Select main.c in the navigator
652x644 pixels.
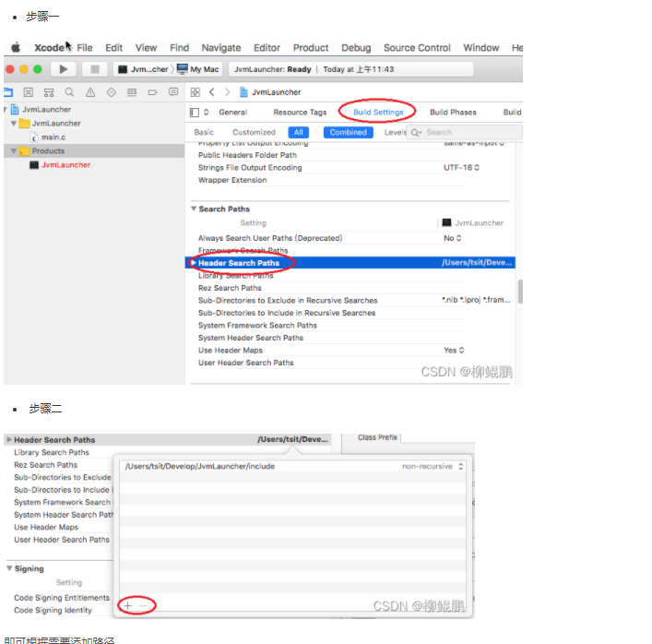[53, 137]
